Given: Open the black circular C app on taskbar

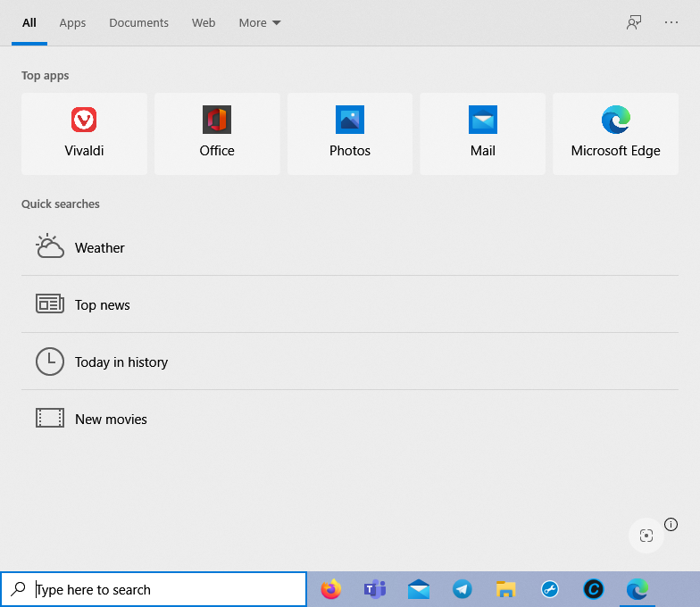Looking at the screenshot, I should point(593,589).
